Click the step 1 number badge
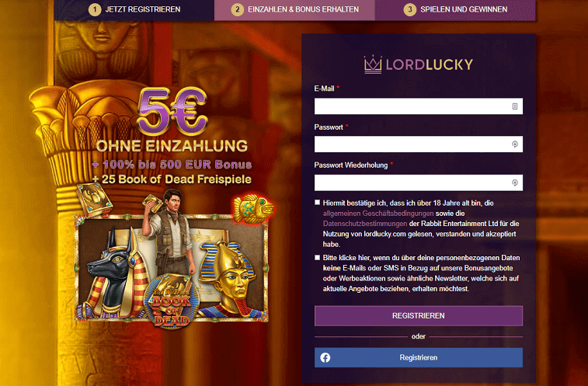This screenshot has height=386, width=588. click(x=95, y=9)
